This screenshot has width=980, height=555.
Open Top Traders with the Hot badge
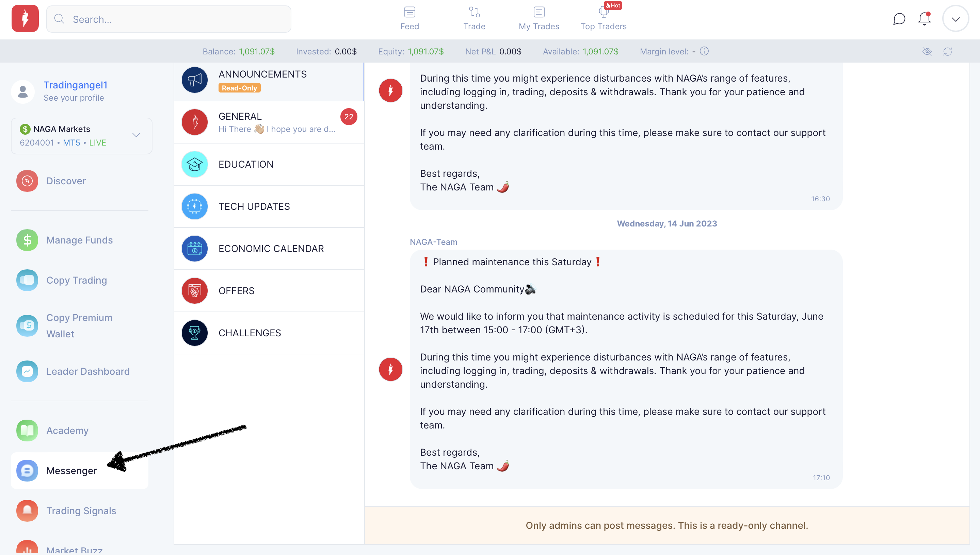(604, 18)
